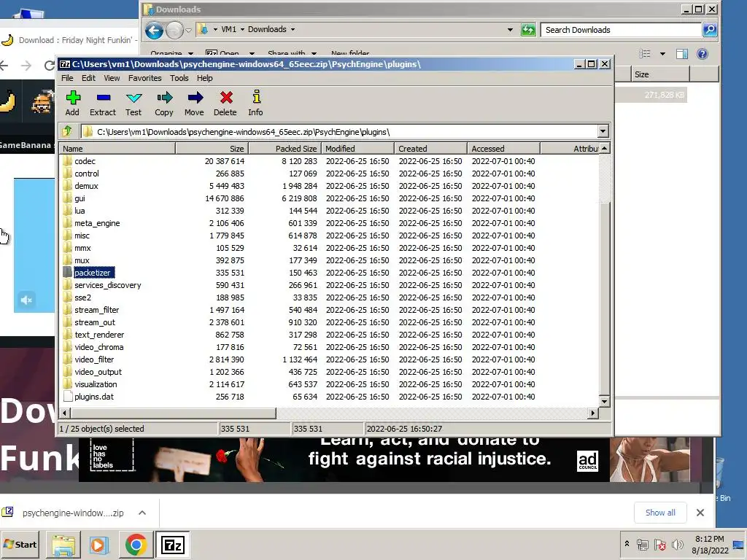
Task: Click the horizontal scrollbar right arrow
Action: tap(593, 413)
